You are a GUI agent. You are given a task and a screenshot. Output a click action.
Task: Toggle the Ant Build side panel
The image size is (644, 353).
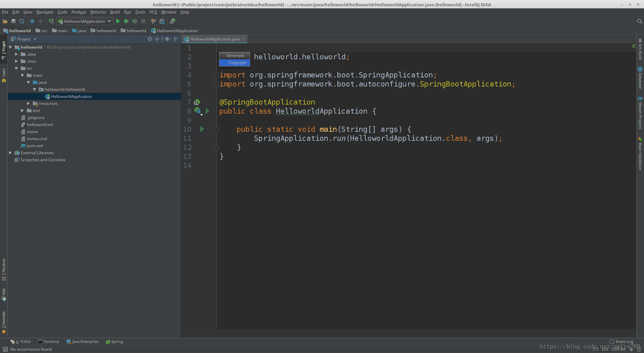pos(640,50)
